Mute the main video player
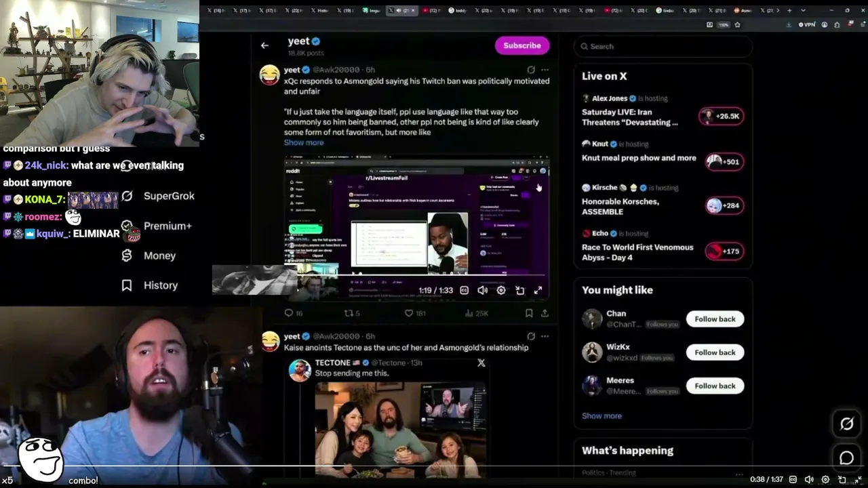The height and width of the screenshot is (488, 868). tap(809, 480)
